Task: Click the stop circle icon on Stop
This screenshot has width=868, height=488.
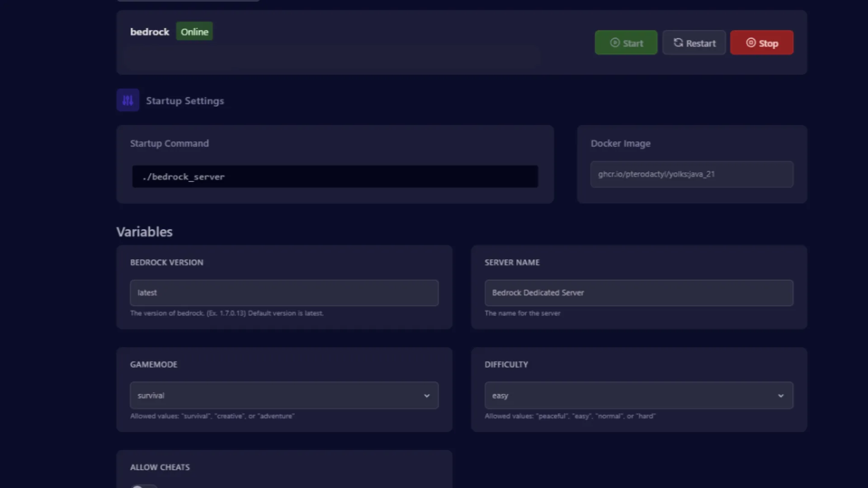Action: pyautogui.click(x=750, y=43)
